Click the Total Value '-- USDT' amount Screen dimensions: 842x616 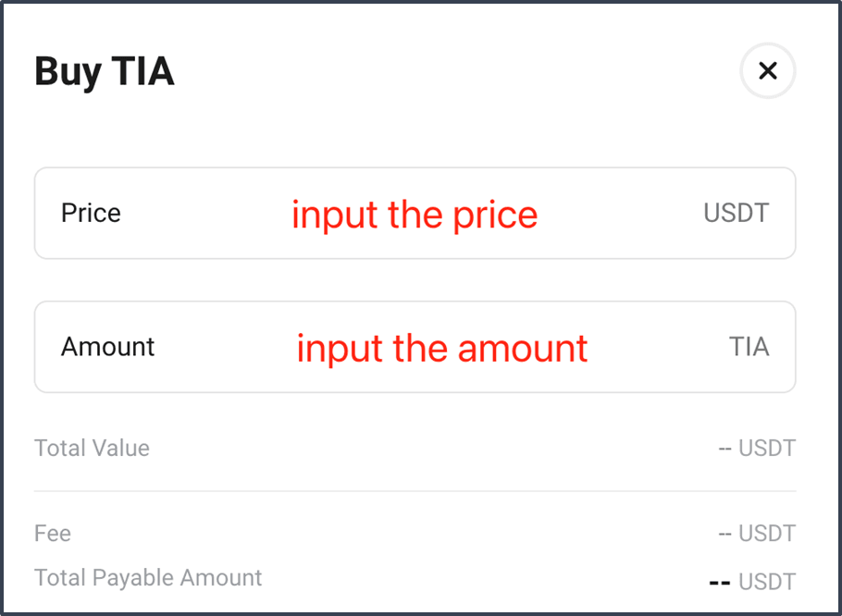757,448
